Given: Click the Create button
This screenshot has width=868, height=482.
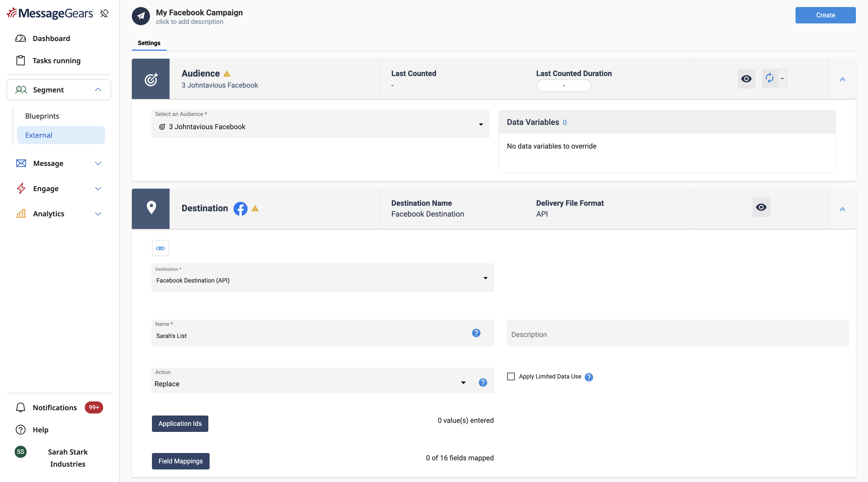Looking at the screenshot, I should tap(825, 15).
